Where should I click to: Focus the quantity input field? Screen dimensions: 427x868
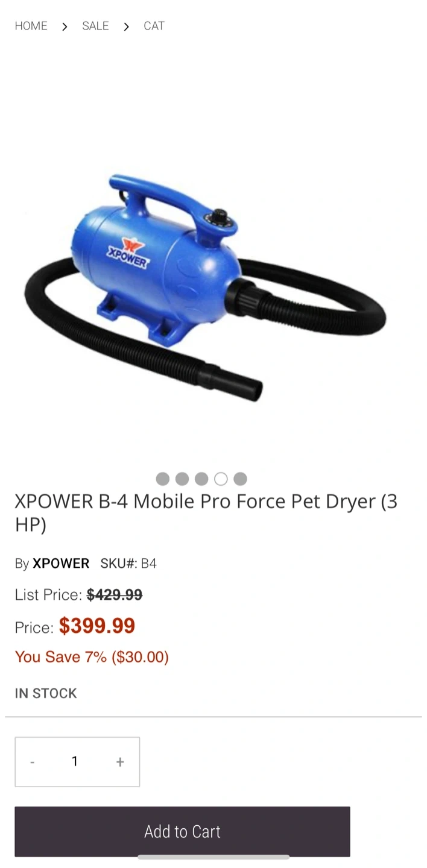point(75,762)
